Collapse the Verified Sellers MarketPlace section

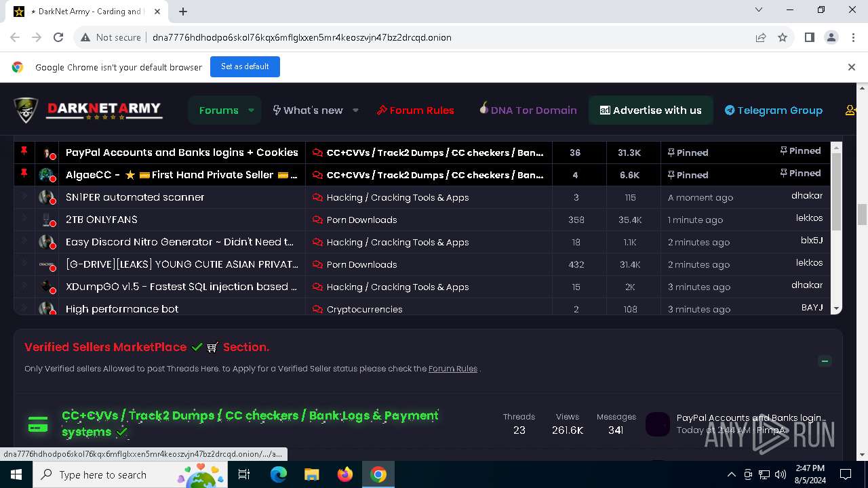(x=825, y=361)
